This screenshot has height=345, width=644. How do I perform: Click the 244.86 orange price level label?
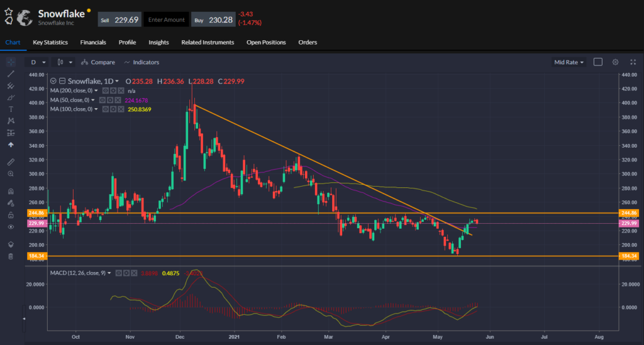tap(36, 214)
